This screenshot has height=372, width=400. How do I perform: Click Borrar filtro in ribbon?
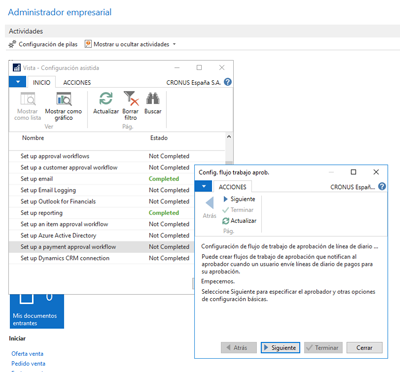tap(131, 106)
